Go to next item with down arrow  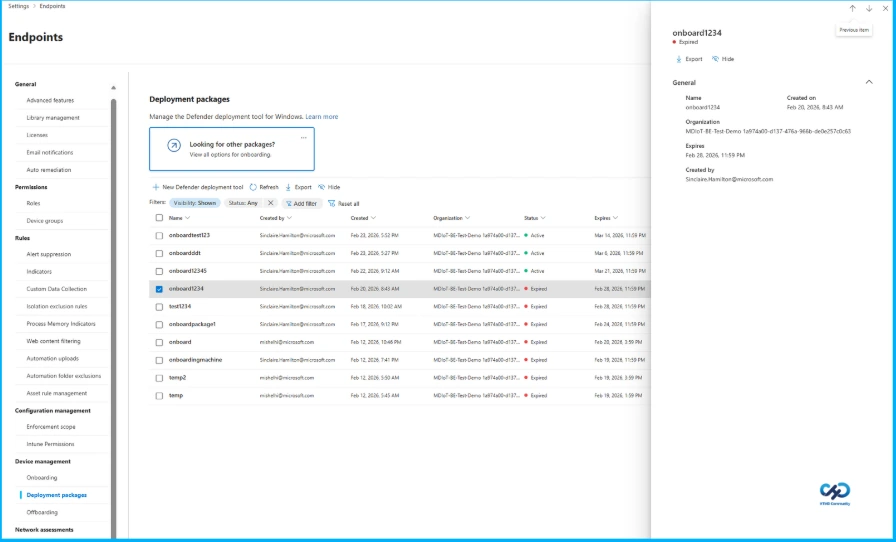click(x=869, y=9)
